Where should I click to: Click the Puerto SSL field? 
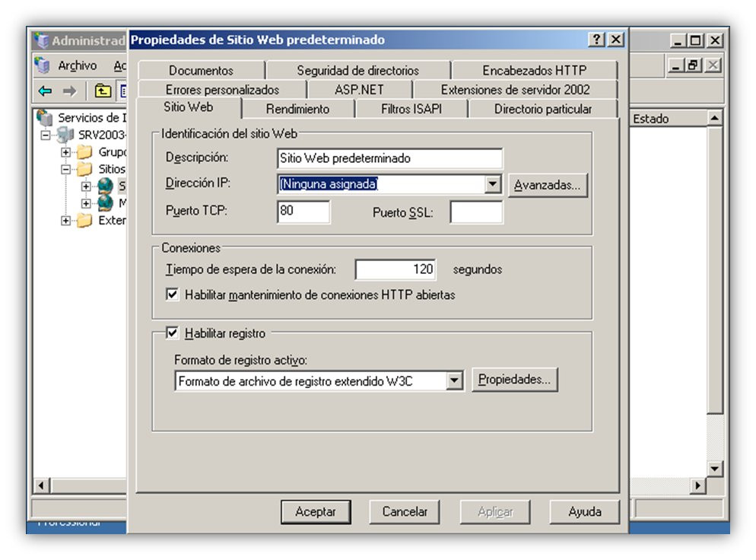point(476,212)
